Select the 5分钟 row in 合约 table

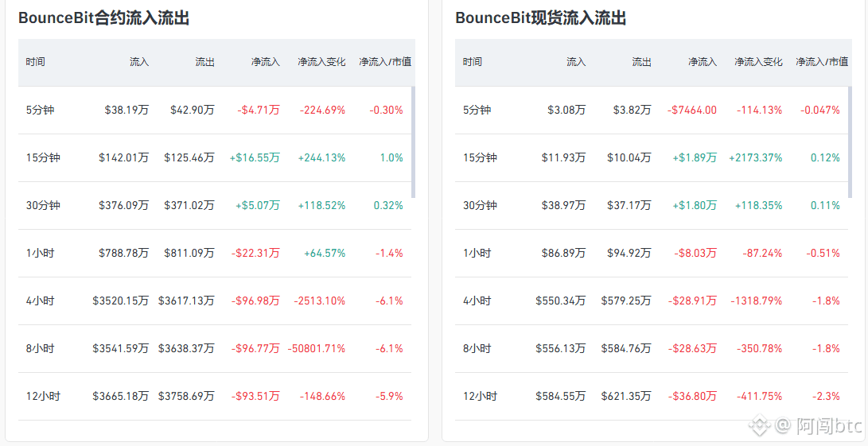click(215, 111)
